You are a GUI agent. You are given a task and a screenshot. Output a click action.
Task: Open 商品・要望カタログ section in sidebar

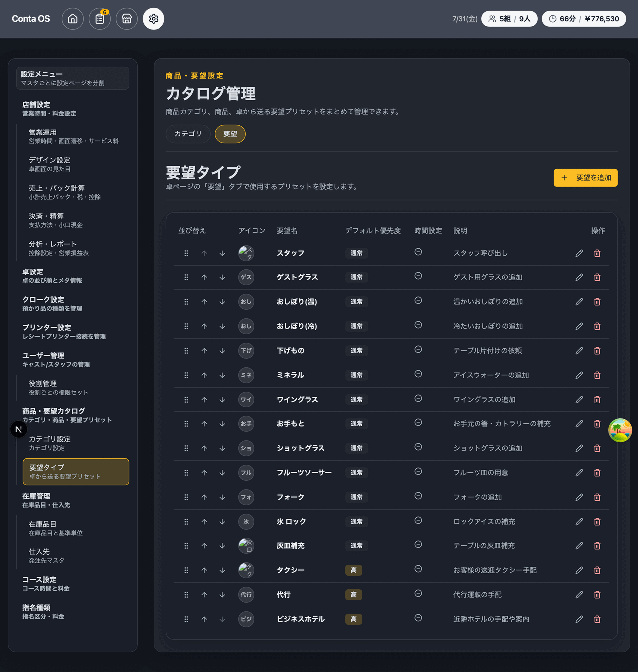pos(73,415)
